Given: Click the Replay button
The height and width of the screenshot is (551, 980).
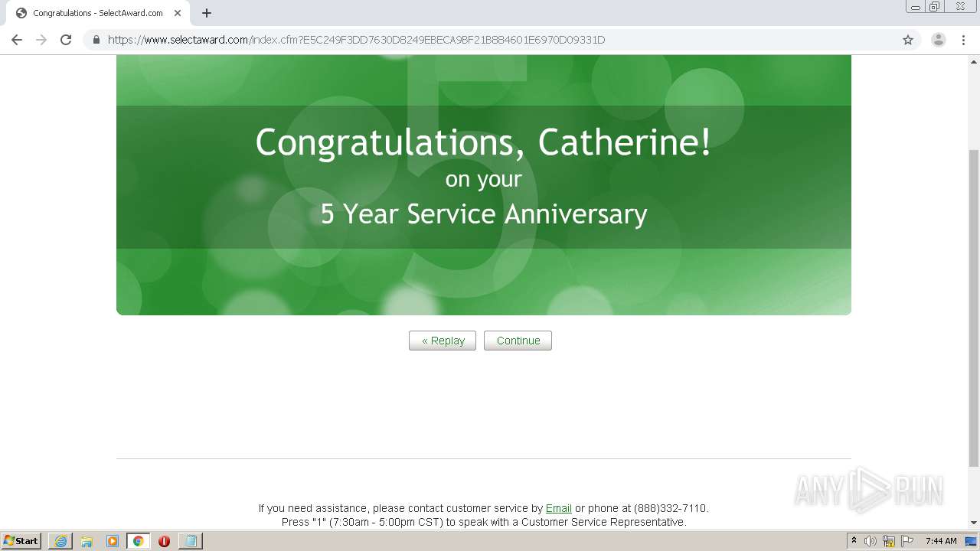Looking at the screenshot, I should 443,341.
